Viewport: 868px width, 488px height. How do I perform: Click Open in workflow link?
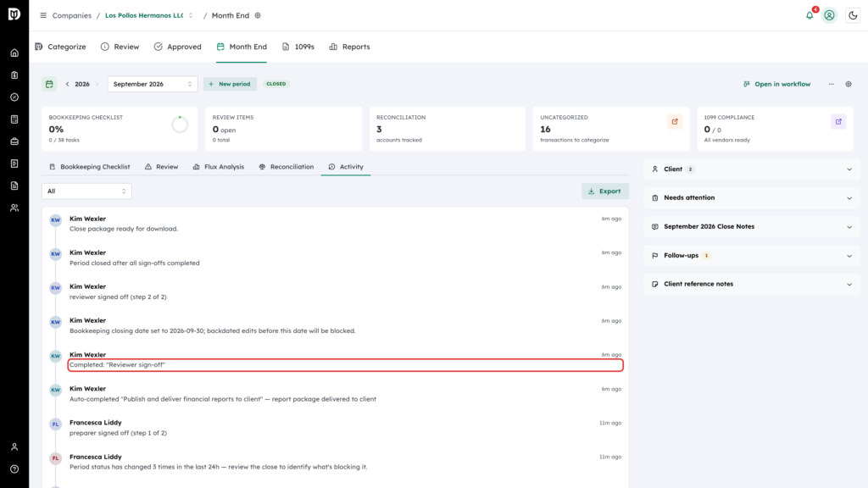[x=776, y=84]
